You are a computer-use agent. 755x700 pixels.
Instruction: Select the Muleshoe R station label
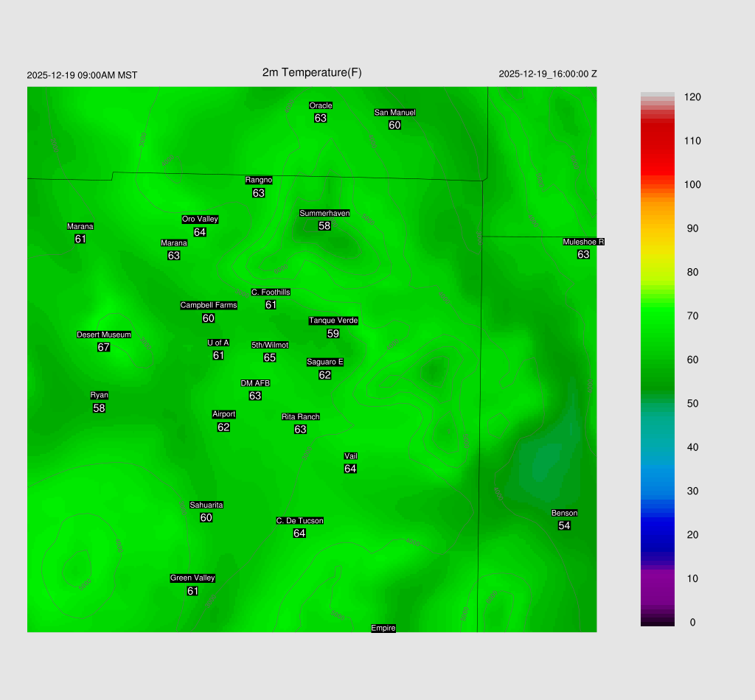[583, 242]
